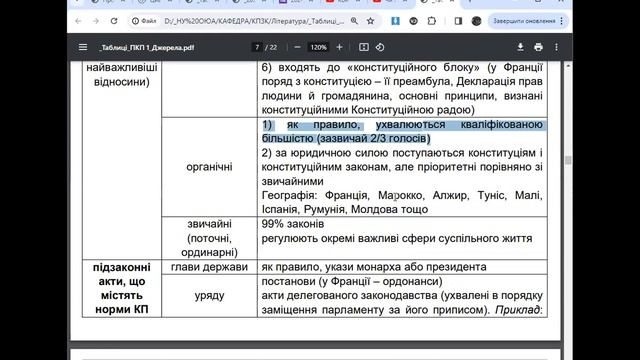640x360 pixels.
Task: Click the highlighted text "більшістю (зазвичай 2/3 голосів)"
Action: coord(346,138)
